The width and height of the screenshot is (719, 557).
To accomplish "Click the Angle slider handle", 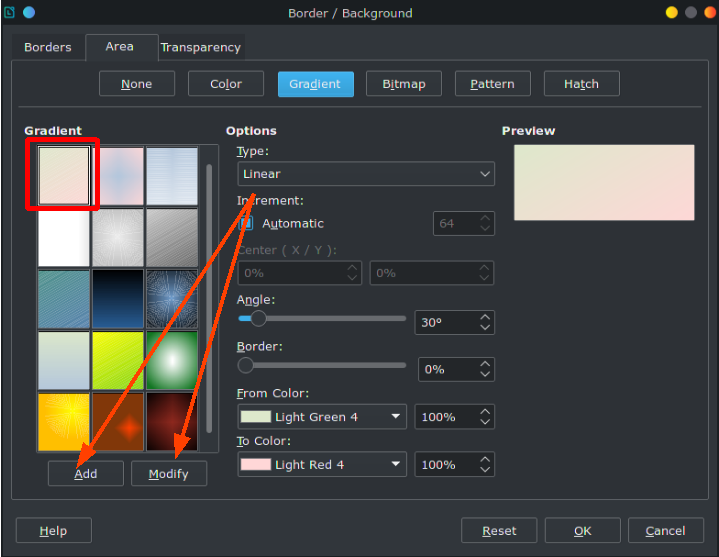I will click(258, 318).
